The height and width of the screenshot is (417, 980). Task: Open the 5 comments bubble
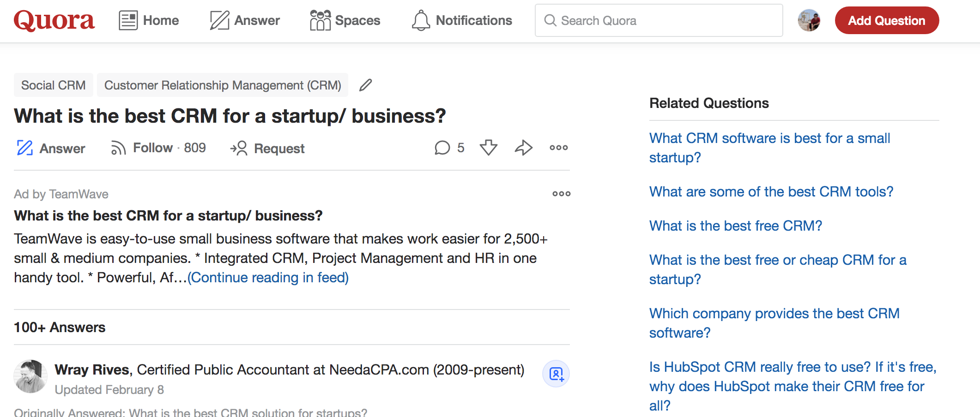tap(449, 148)
